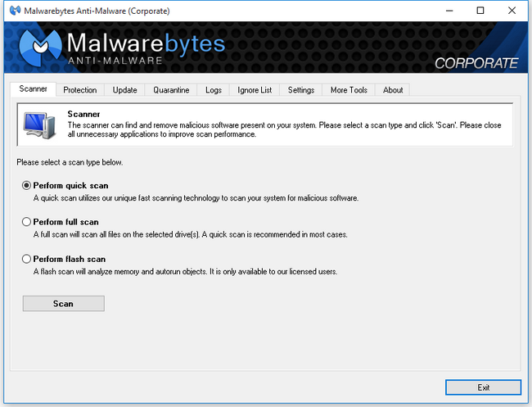Click the Malwarebytes title bar app icon
Viewport: 532px width, 407px height.
coord(15,11)
